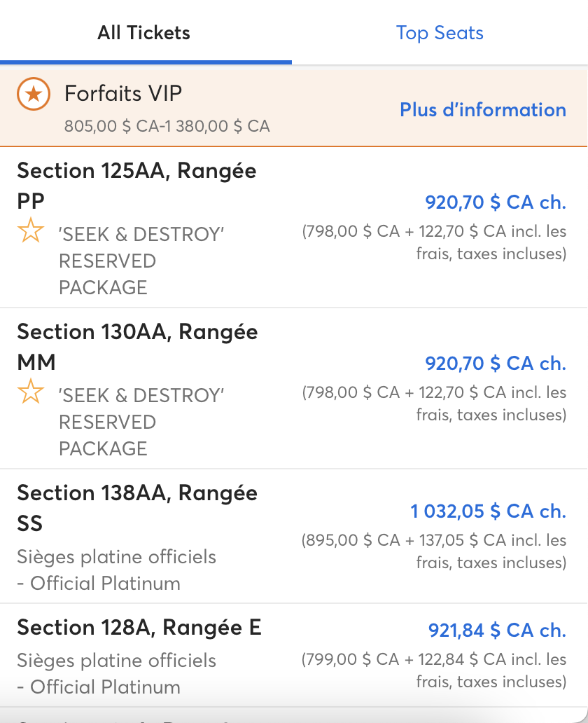Select 'SEEK & DESTROY' package label for 125AA

point(141,261)
